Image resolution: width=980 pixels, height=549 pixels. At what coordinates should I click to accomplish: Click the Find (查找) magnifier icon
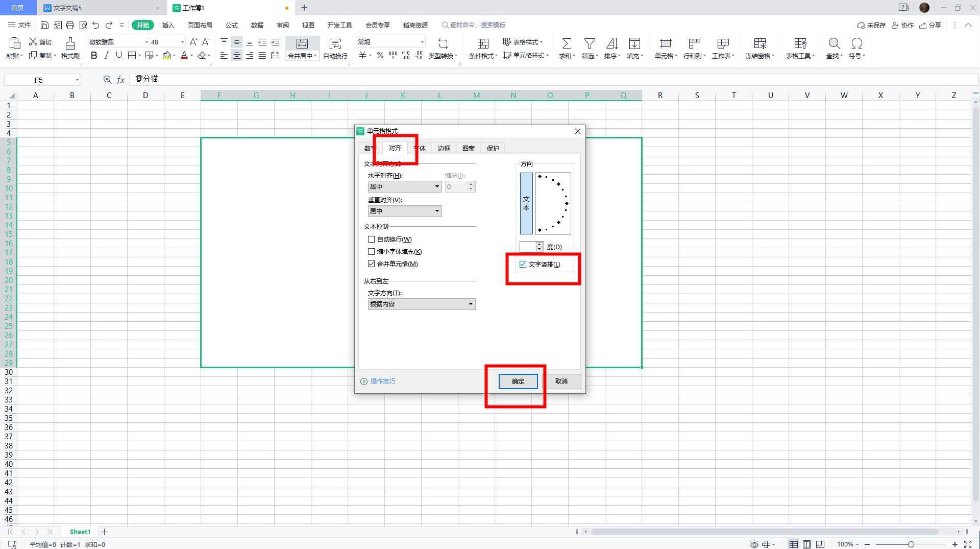834,44
